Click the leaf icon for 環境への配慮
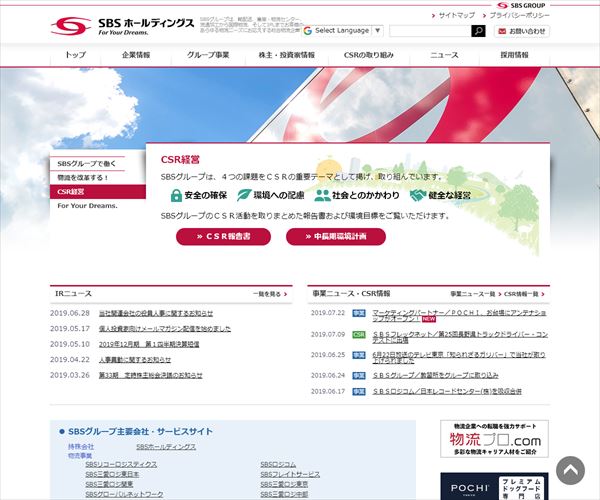This screenshot has width=600, height=500. coord(244,195)
